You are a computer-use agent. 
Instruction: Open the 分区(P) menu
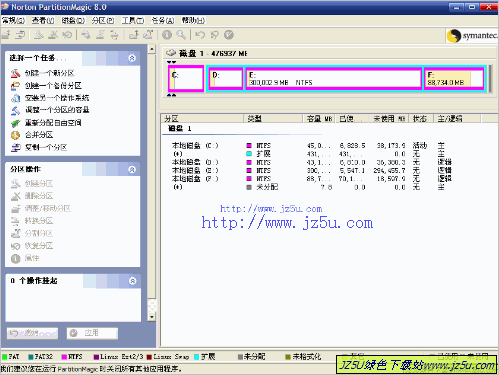pyautogui.click(x=103, y=21)
